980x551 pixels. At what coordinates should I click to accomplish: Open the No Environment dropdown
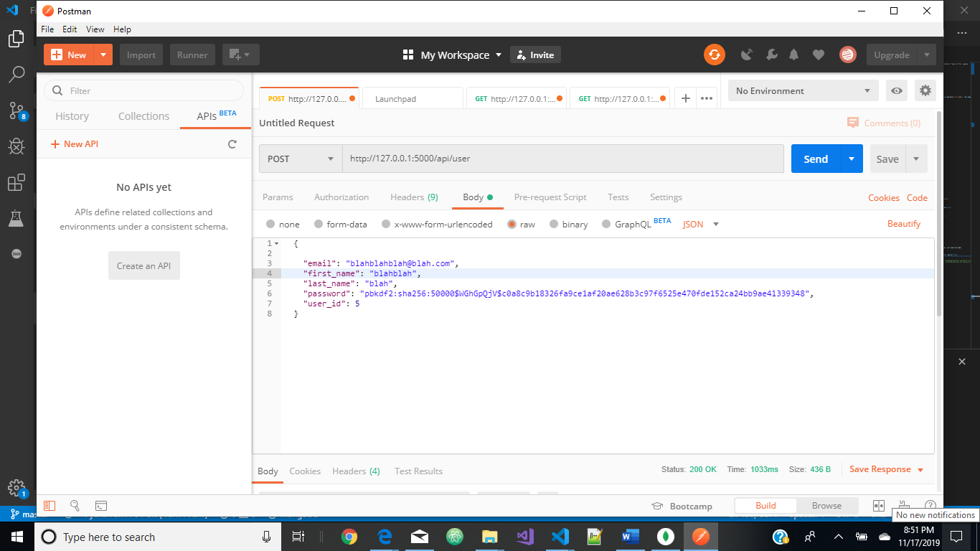pyautogui.click(x=804, y=90)
